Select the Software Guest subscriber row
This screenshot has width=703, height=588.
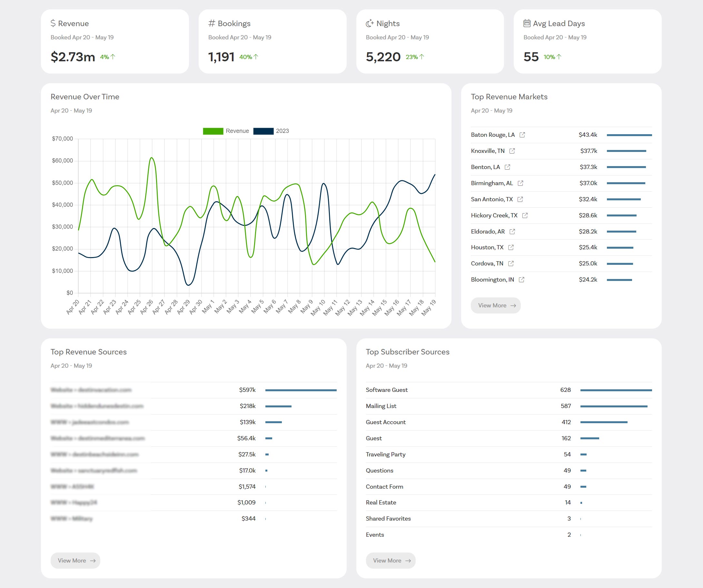click(x=387, y=390)
